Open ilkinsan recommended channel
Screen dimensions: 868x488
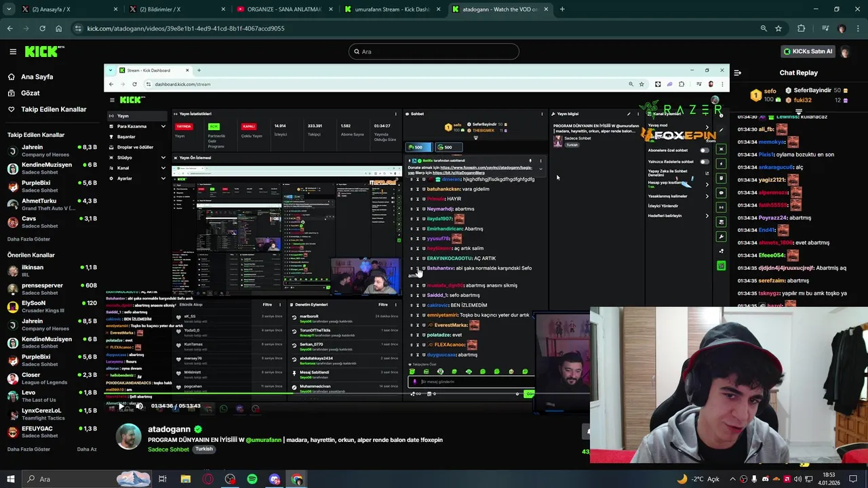click(x=52, y=270)
